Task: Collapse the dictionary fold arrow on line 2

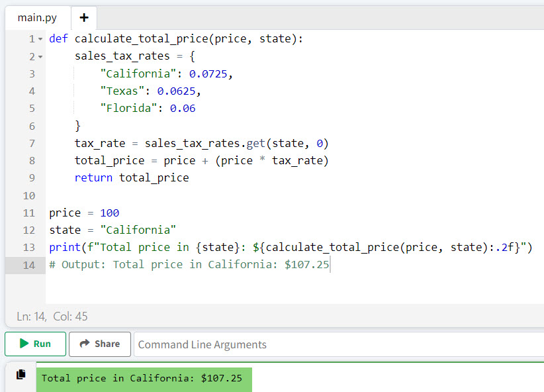Action: [x=40, y=56]
